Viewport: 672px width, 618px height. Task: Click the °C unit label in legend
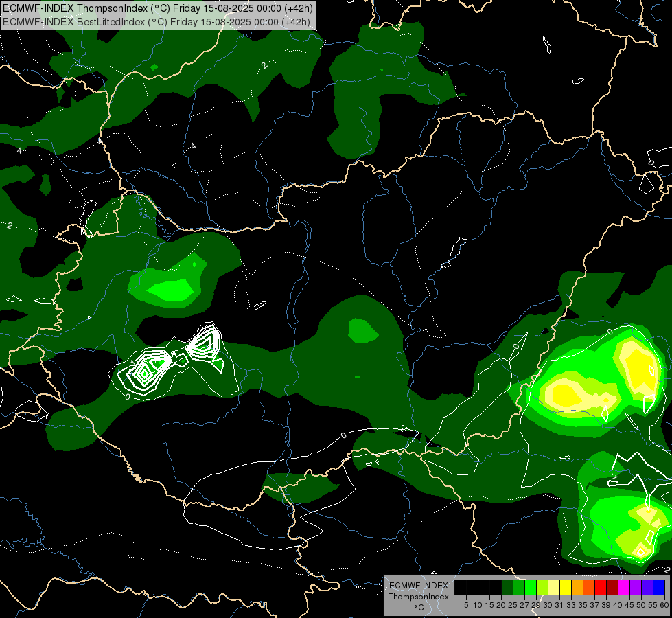(419, 607)
